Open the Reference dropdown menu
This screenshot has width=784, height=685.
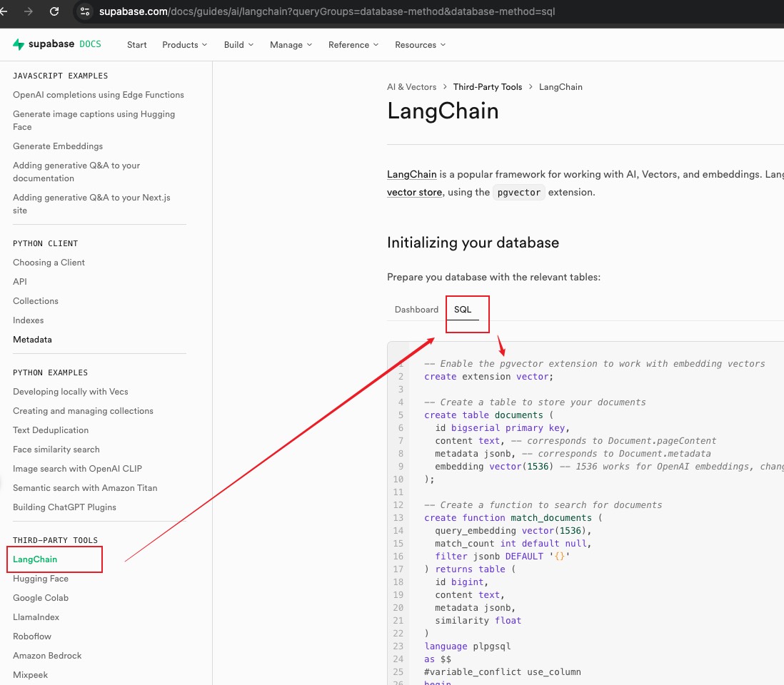click(x=353, y=45)
